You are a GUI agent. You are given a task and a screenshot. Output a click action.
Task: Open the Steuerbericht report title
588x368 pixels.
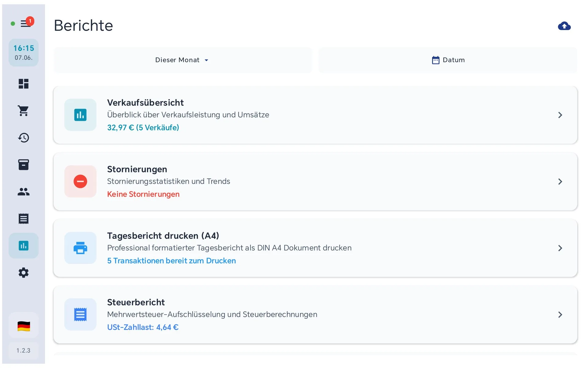(x=136, y=302)
